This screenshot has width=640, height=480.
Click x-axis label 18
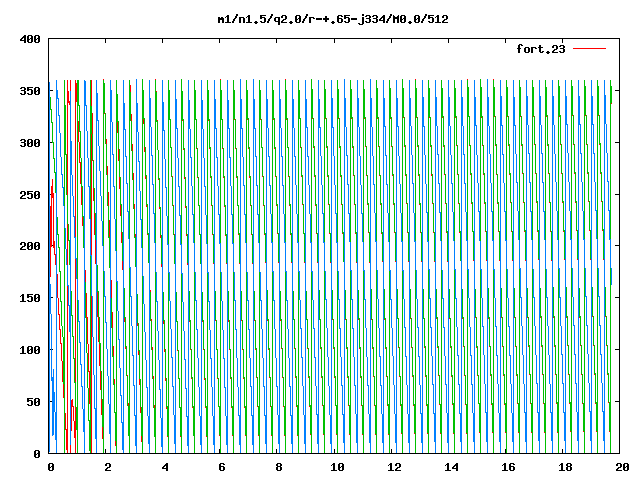(566, 467)
